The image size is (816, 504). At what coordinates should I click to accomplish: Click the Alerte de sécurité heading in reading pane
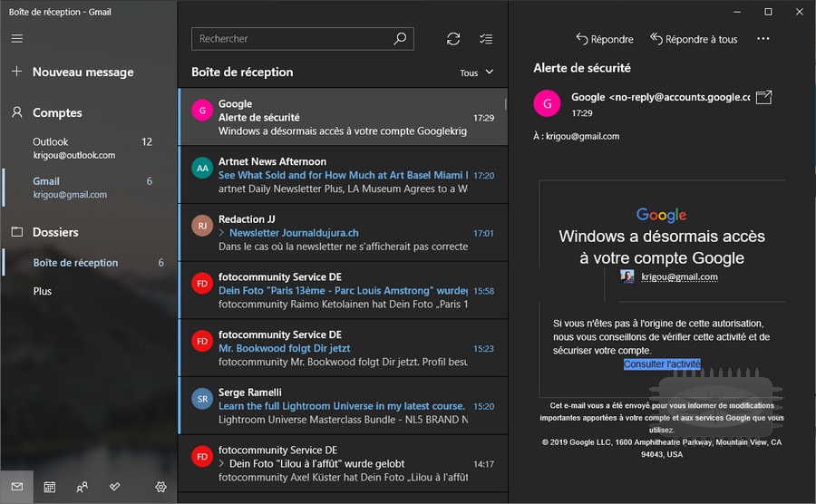[582, 68]
